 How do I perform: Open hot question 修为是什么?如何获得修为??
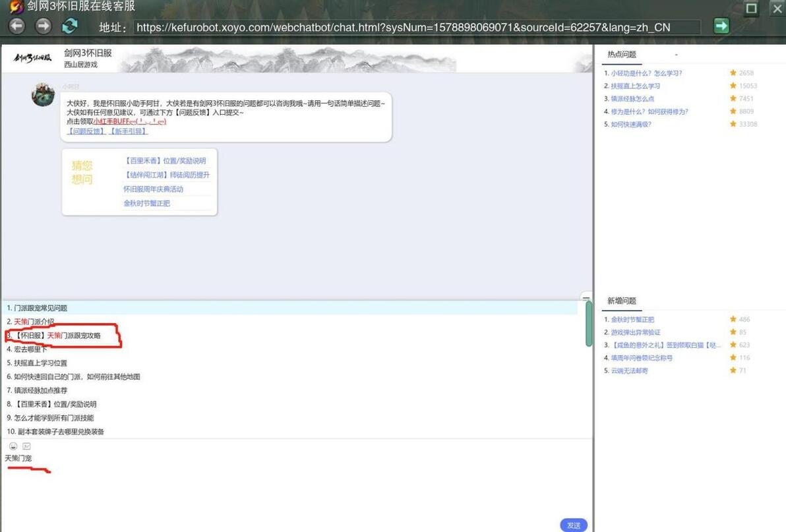649,111
